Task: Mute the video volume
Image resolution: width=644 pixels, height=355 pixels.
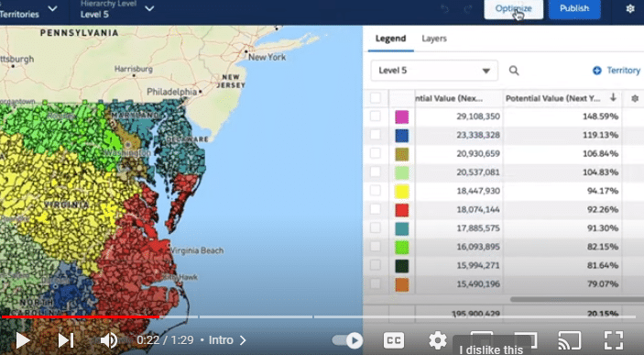Action: coord(109,340)
